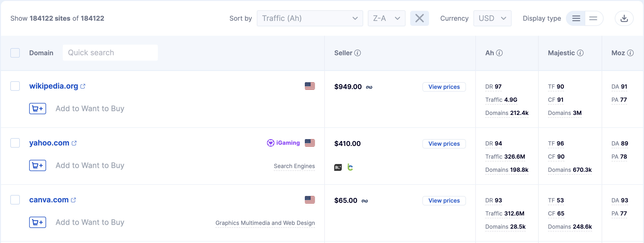This screenshot has height=243, width=644.
Task: Click info icon next to Ah header
Action: tap(499, 53)
